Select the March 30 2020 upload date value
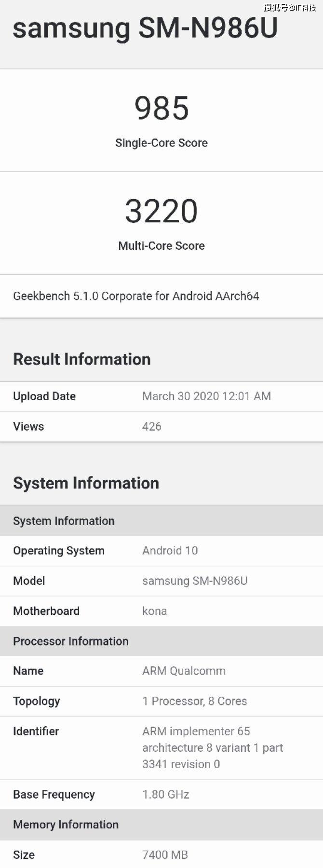This screenshot has width=323, height=868. coord(206,396)
